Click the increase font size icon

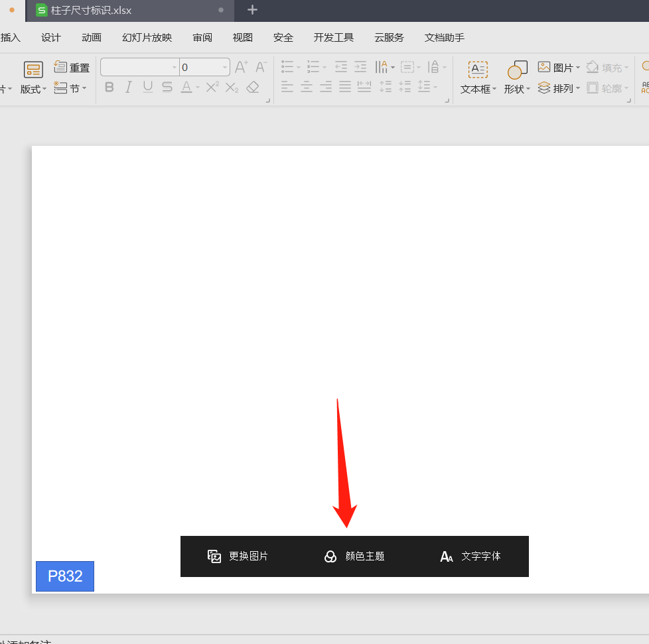tap(242, 67)
